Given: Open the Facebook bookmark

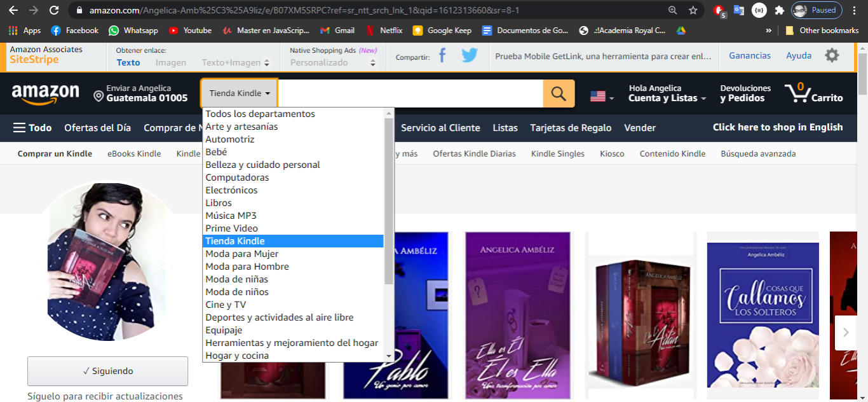Looking at the screenshot, I should [x=75, y=31].
